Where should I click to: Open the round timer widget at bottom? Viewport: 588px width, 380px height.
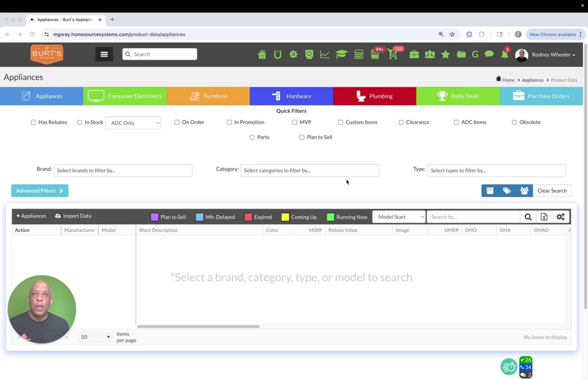(x=509, y=367)
